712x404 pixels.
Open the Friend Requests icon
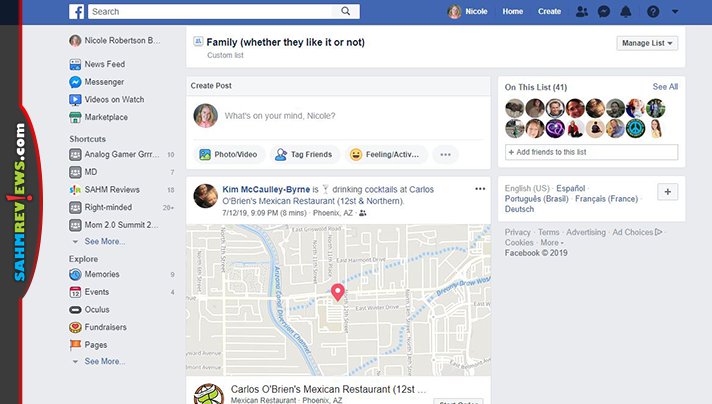(x=582, y=11)
